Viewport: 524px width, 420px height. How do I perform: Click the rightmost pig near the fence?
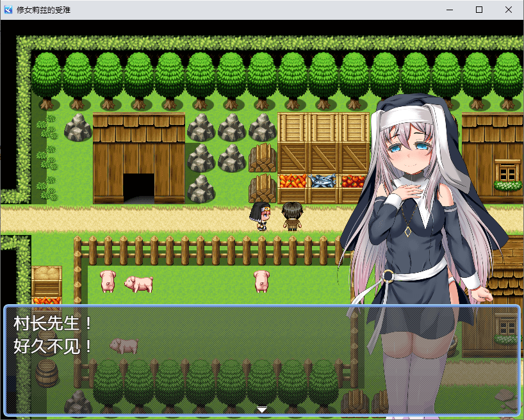[261, 280]
